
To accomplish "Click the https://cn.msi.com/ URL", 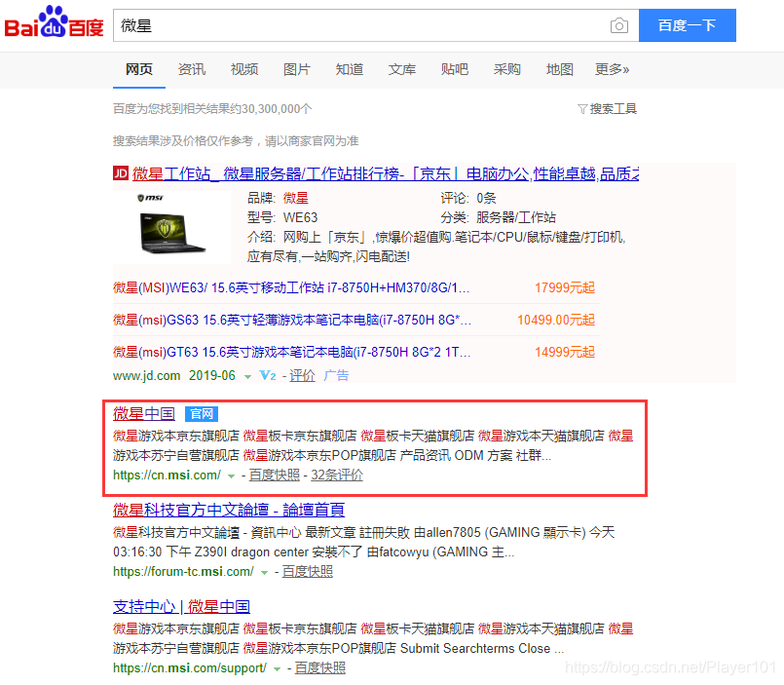I will pyautogui.click(x=167, y=475).
